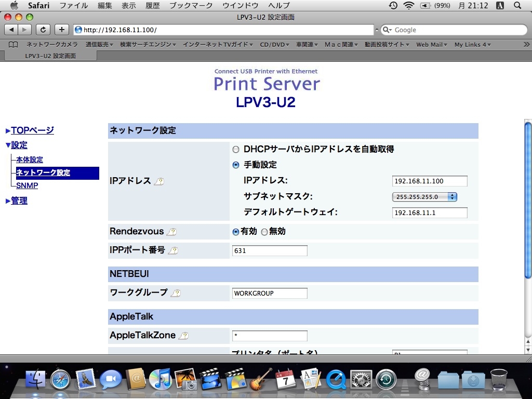Open the ネットワークカメラ bookmark
This screenshot has width=532, height=399.
click(52, 45)
